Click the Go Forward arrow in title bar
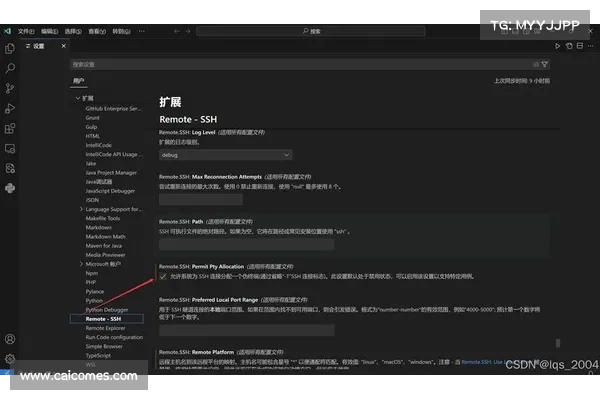The image size is (600, 400). point(188,31)
